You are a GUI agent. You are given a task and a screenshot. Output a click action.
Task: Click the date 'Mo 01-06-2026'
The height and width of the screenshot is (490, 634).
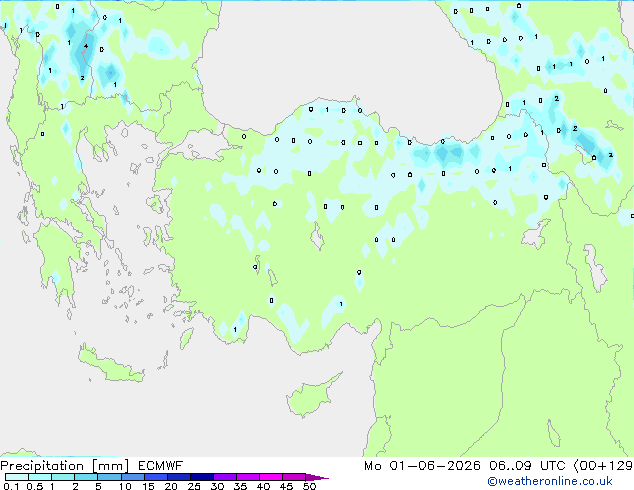click(422, 466)
